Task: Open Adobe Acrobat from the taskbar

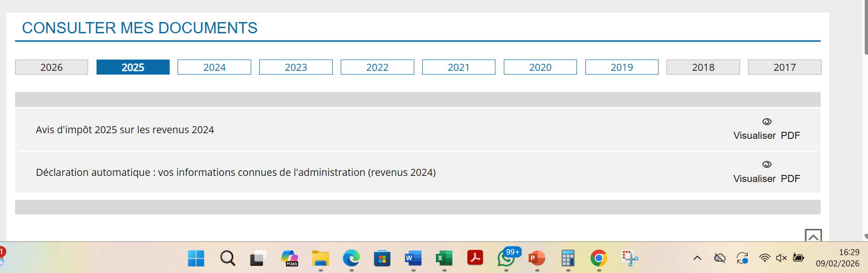Action: [475, 258]
